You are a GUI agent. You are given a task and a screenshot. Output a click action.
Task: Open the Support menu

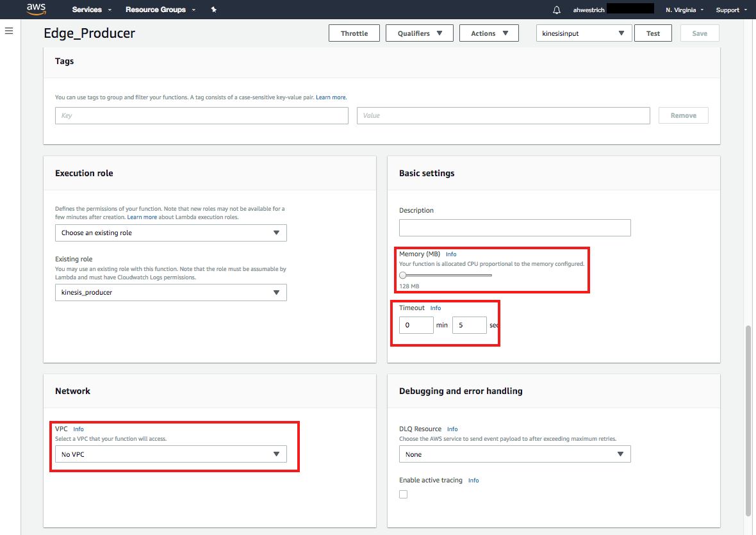731,10
